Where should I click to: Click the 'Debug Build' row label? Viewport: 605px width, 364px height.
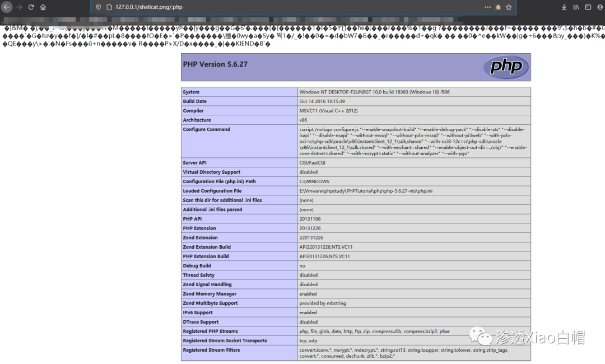tap(197, 265)
